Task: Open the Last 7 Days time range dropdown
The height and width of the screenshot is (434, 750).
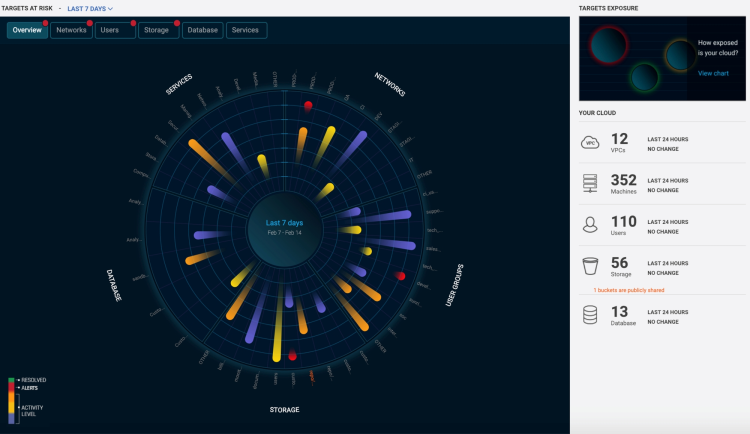Action: click(90, 8)
